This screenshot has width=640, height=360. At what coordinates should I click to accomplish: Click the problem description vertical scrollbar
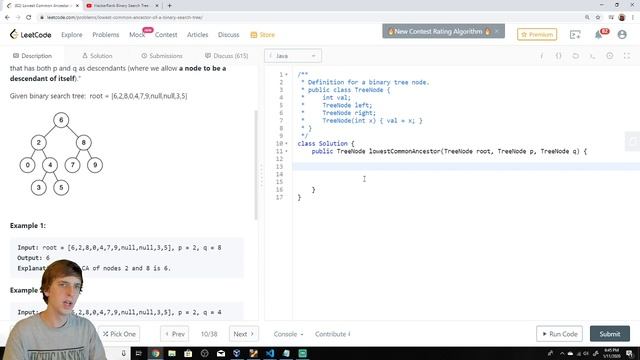coord(256,165)
